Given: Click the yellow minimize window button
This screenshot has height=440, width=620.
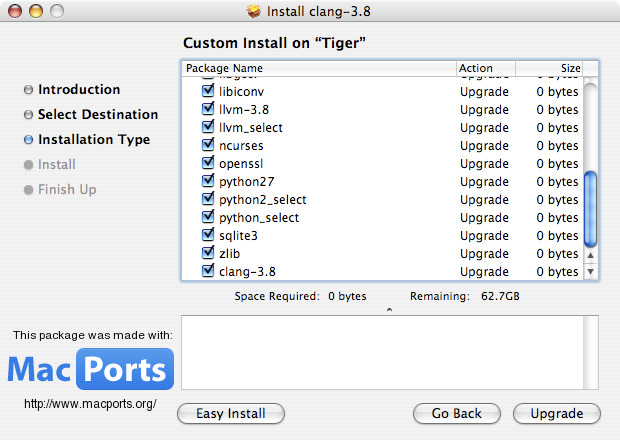Looking at the screenshot, I should click(36, 11).
